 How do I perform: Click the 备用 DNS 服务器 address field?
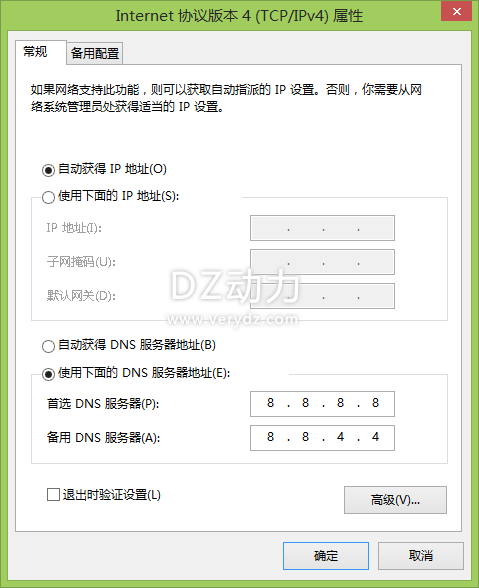pos(322,438)
